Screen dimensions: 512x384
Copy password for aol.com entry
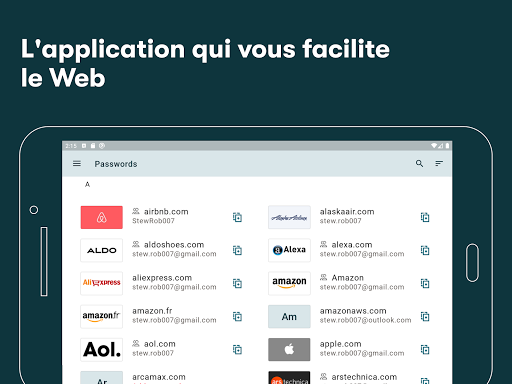(237, 350)
